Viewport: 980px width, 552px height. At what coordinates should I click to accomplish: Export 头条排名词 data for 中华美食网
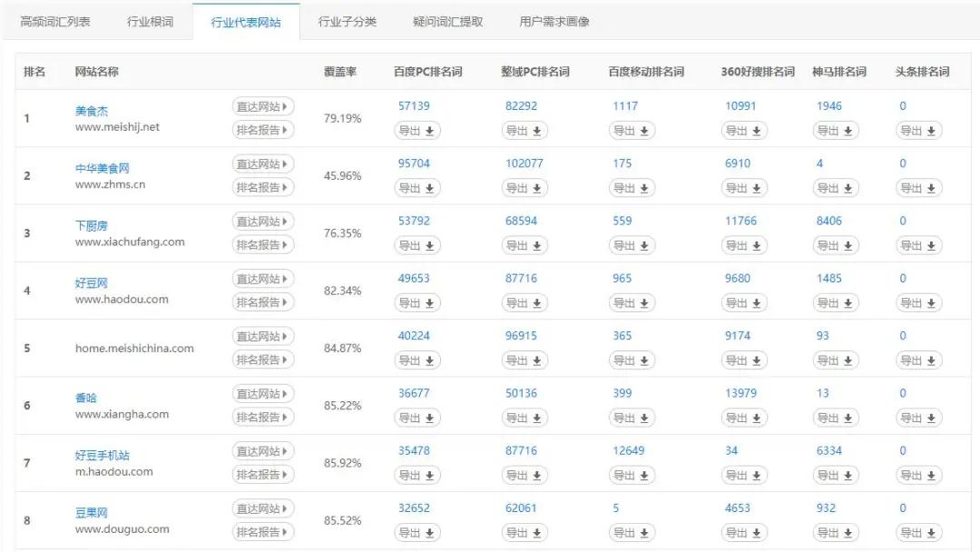[919, 188]
